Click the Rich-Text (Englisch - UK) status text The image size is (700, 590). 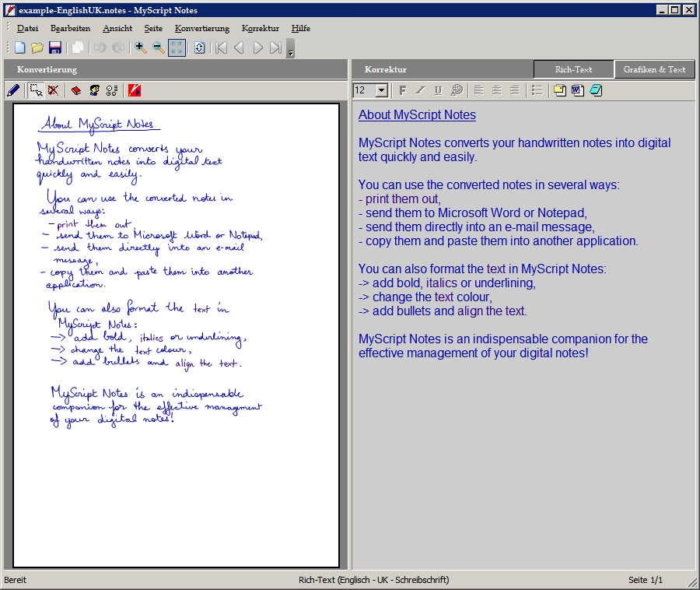(373, 580)
